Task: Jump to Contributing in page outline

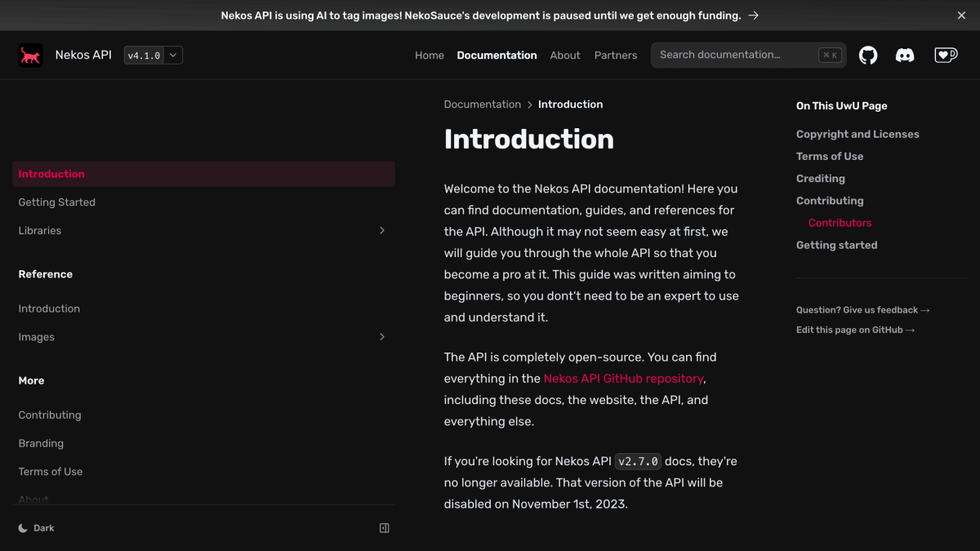Action: [x=830, y=201]
